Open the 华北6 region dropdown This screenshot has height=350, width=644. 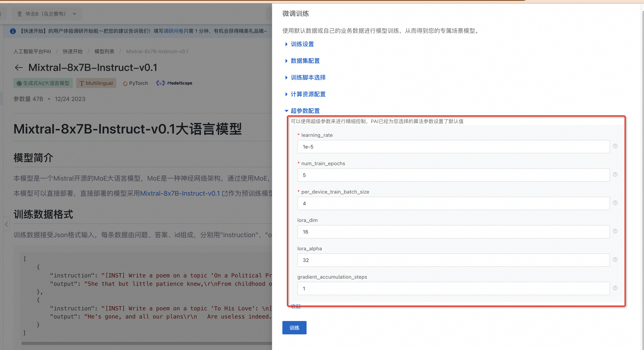tap(47, 14)
